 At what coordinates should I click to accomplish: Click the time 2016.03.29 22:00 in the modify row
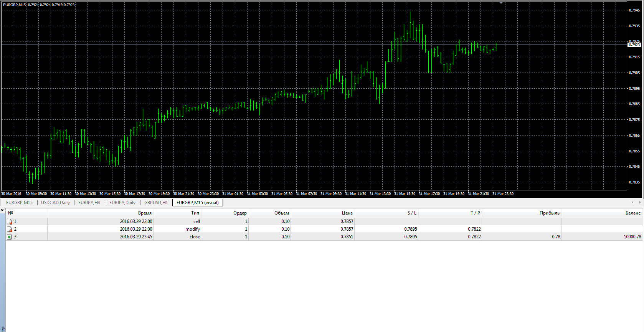(x=136, y=229)
